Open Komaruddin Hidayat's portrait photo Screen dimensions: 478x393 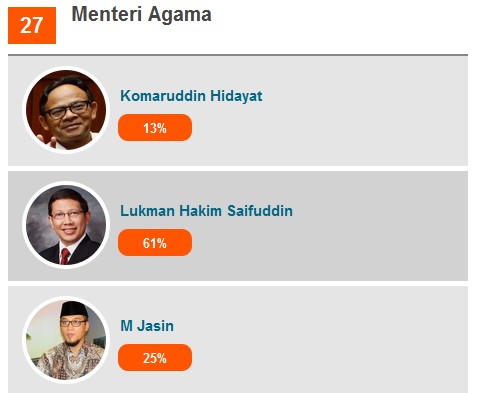tap(66, 110)
